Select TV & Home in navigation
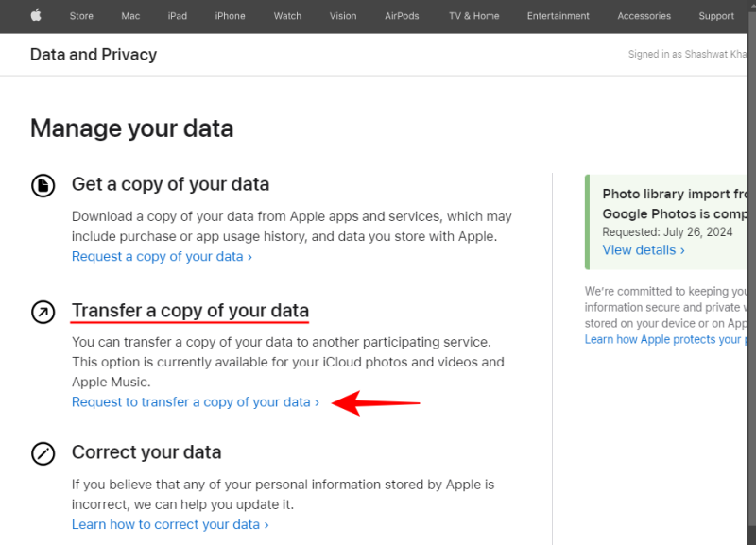756x545 pixels. (x=473, y=16)
